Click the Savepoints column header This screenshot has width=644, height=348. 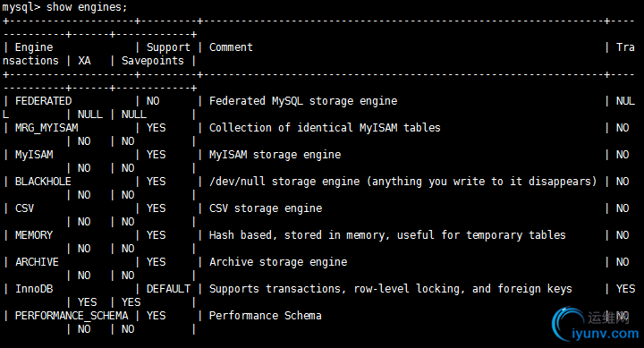click(x=153, y=61)
